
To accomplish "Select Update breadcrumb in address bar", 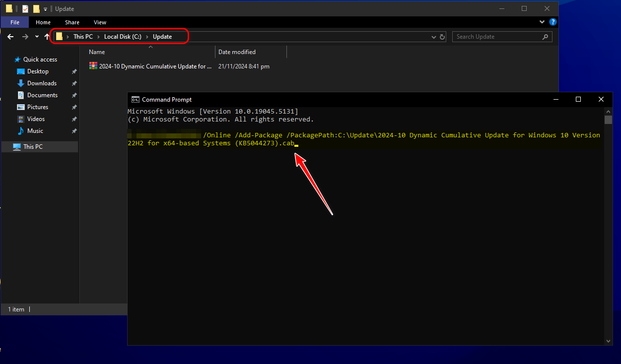I will tap(162, 37).
